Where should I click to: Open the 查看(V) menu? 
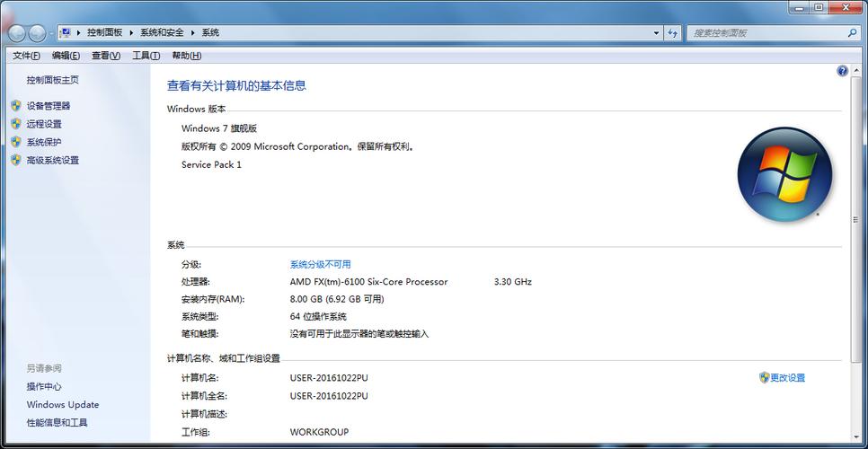(106, 56)
